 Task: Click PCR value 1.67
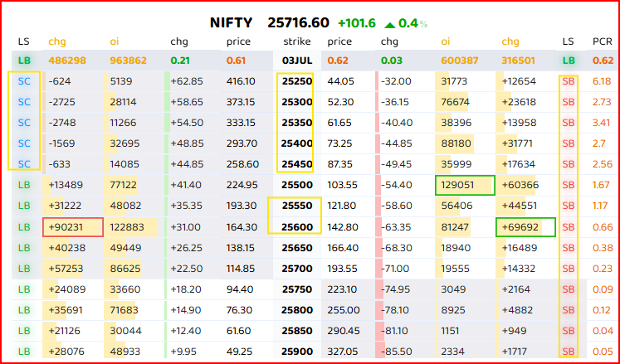pos(601,185)
